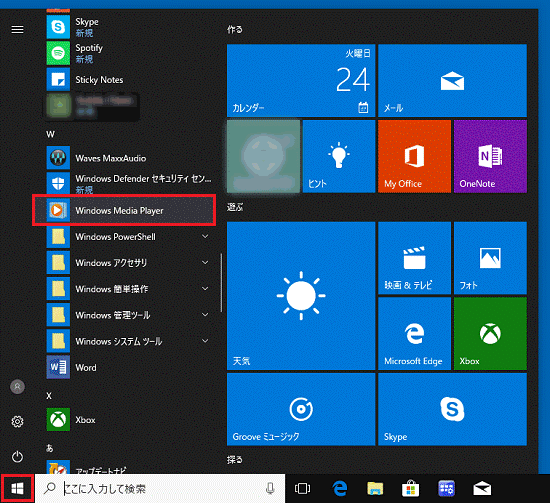Open the green Xbox tile
This screenshot has width=550, height=503.
[490, 334]
